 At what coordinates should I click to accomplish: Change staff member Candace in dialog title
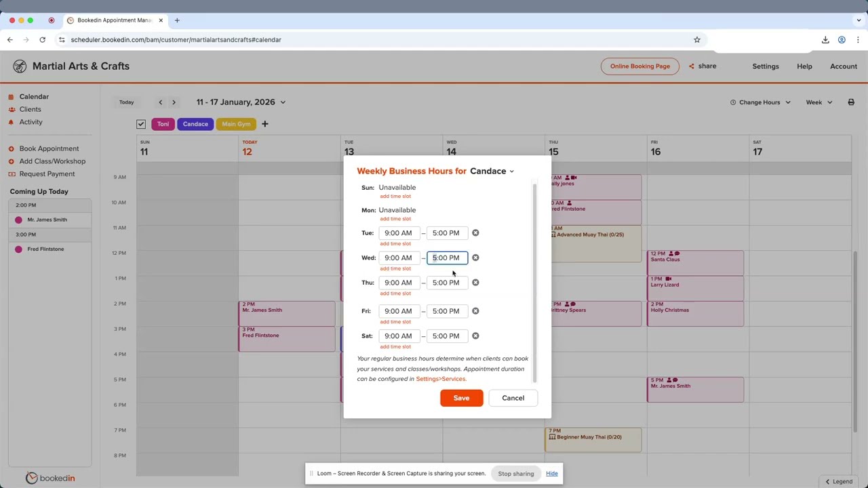tap(492, 171)
